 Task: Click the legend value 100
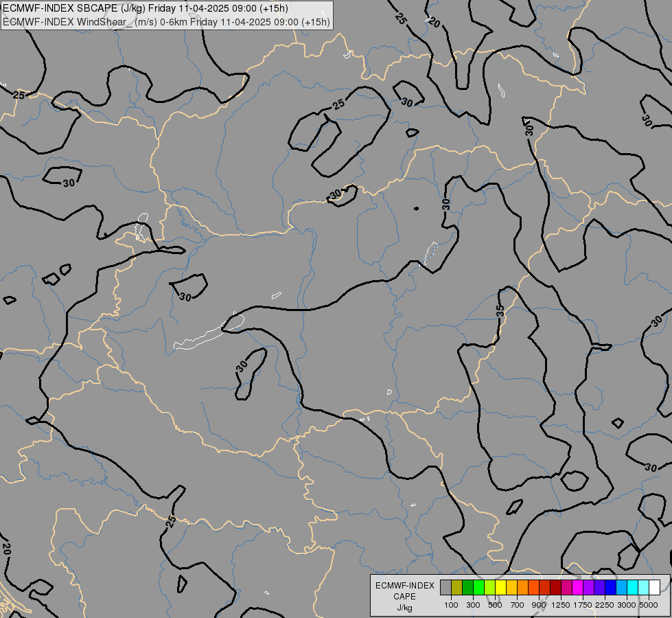(451, 605)
